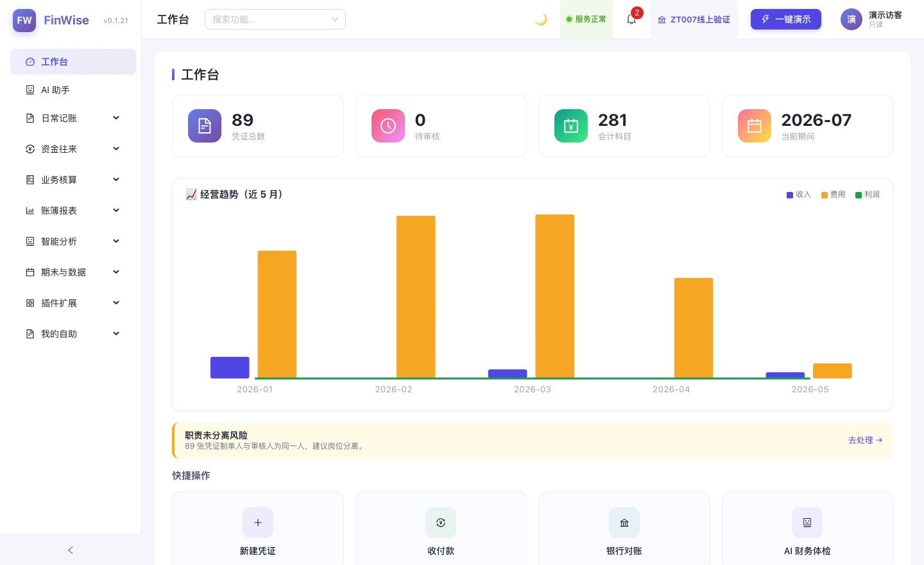Click ZT007线上验证 account label

tap(700, 20)
